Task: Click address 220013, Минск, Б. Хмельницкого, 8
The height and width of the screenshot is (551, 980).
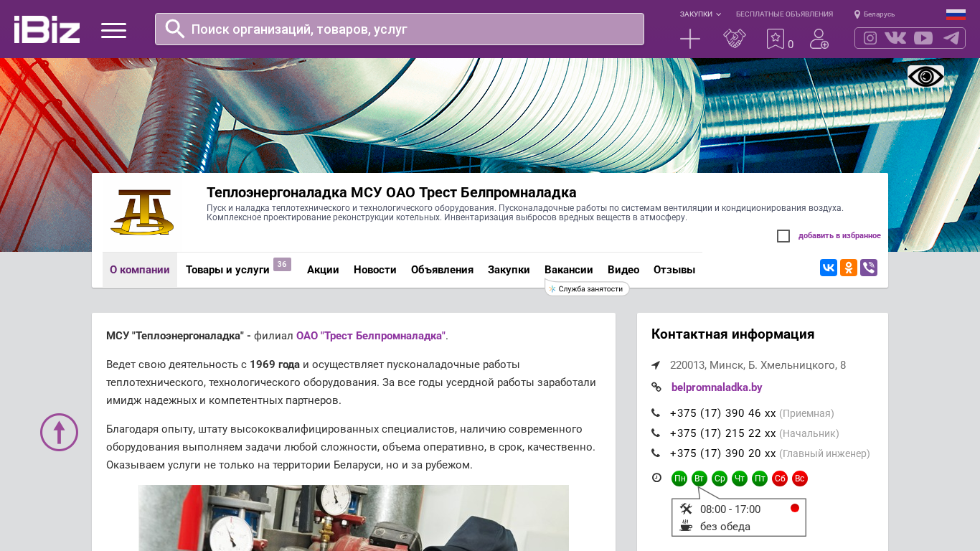Action: point(758,365)
